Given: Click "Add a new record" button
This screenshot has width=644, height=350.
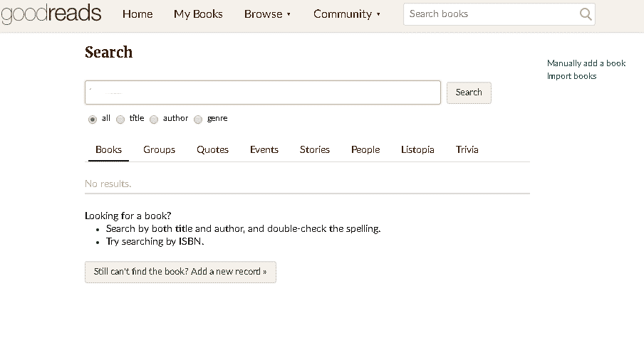Looking at the screenshot, I should tap(180, 272).
